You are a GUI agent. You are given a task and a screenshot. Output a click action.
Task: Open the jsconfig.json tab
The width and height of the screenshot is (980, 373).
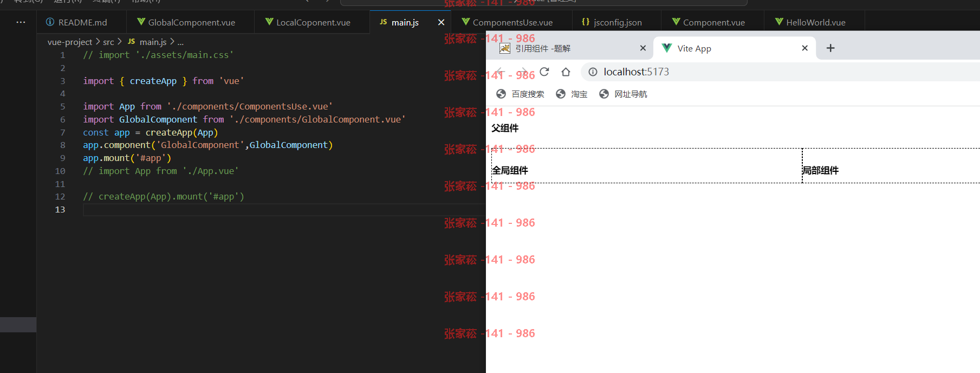pyautogui.click(x=617, y=22)
